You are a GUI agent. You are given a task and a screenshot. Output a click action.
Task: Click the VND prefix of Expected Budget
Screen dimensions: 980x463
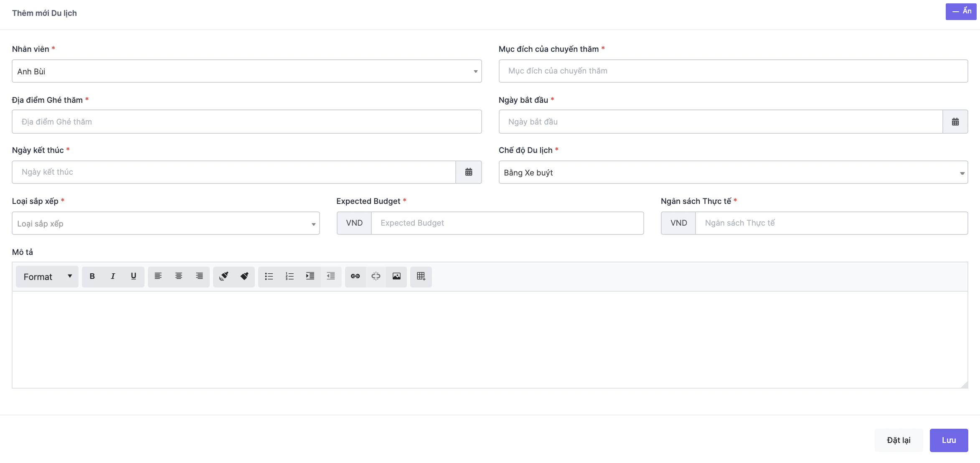point(354,223)
